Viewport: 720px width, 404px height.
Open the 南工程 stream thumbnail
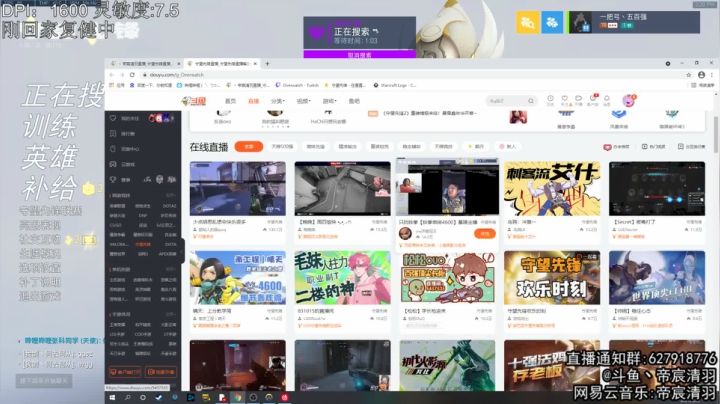pyautogui.click(x=237, y=278)
